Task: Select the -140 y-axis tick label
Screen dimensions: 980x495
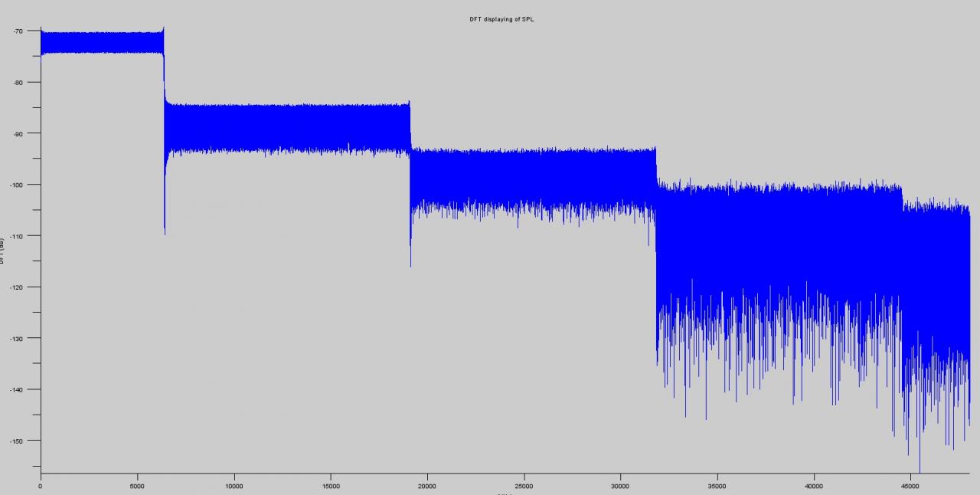Action: point(15,390)
